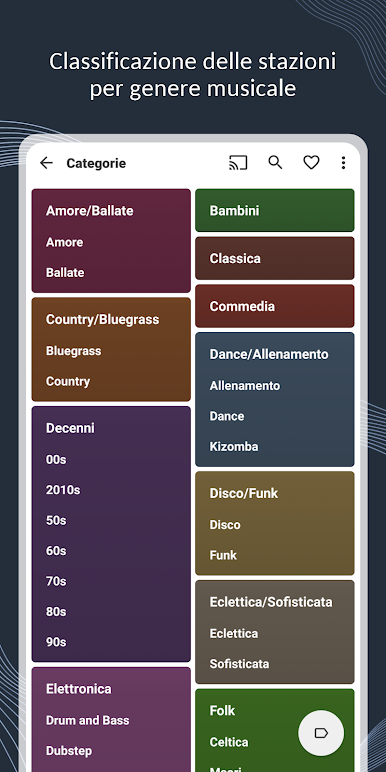Choose Dubstep under Elettronica
Image resolution: width=386 pixels, height=772 pixels.
click(x=69, y=751)
